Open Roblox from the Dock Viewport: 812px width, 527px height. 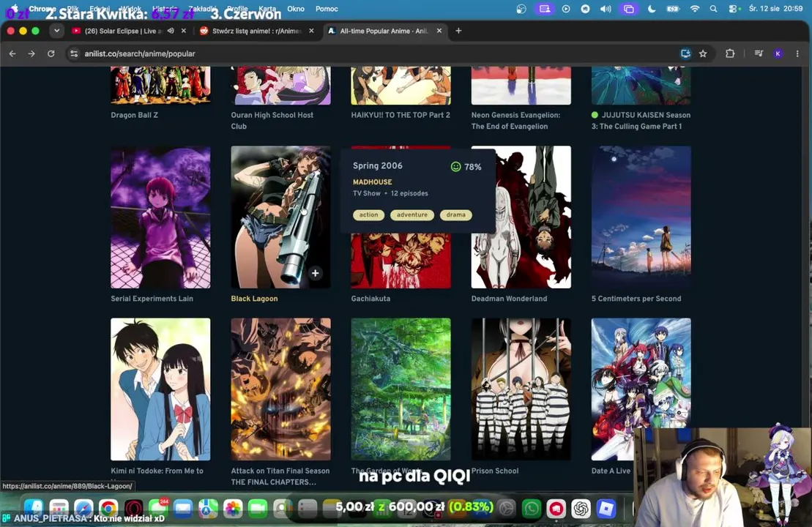[x=606, y=509]
